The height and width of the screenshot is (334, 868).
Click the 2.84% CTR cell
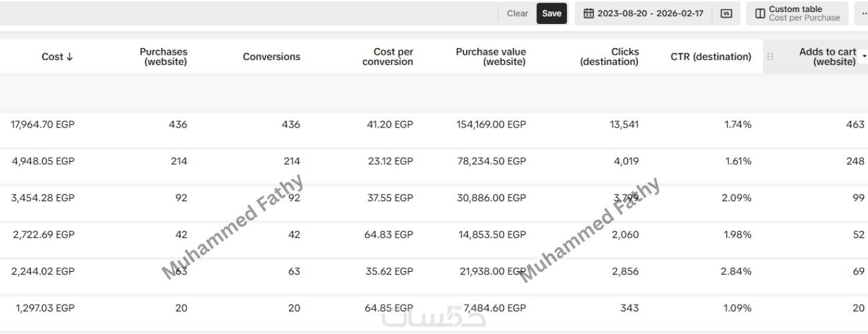(x=738, y=271)
